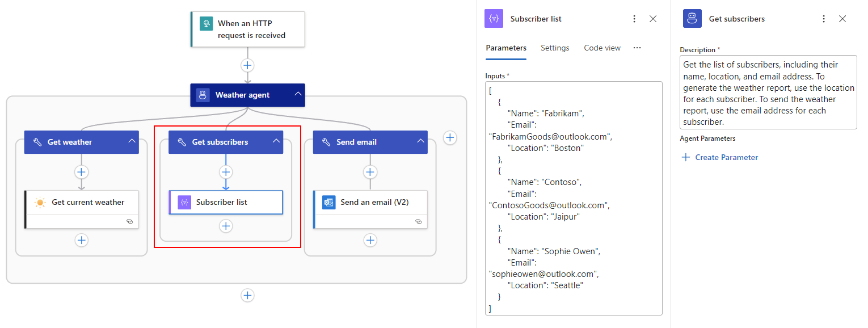Show more tabs via the ellipsis

pos(637,48)
